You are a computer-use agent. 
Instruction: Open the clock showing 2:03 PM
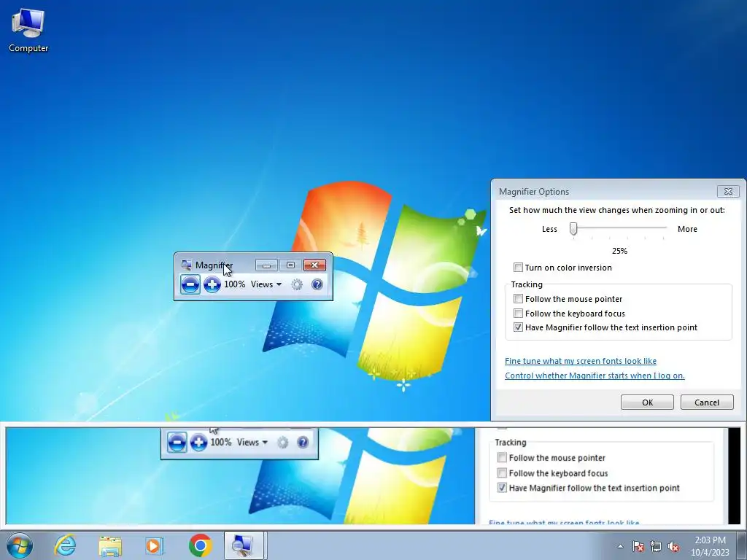[710, 546]
